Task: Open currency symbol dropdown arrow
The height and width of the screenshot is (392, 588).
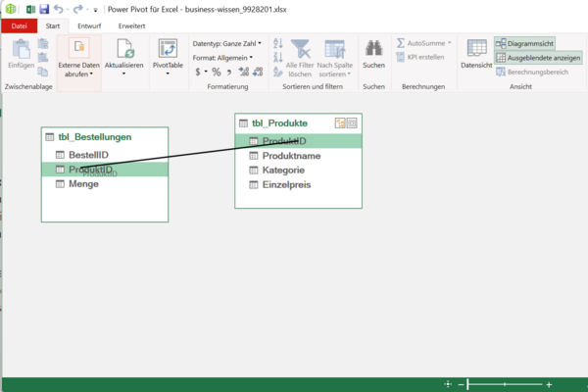Action: click(x=206, y=72)
